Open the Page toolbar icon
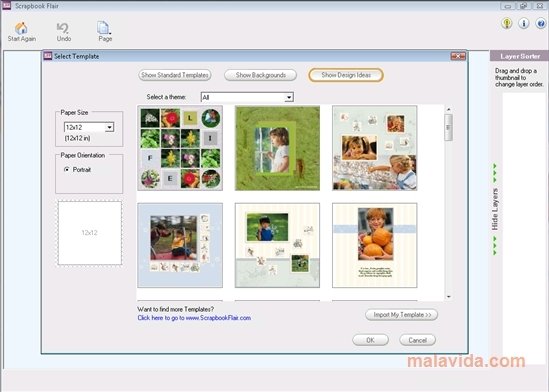Screen dimensions: 549x392 104,28
